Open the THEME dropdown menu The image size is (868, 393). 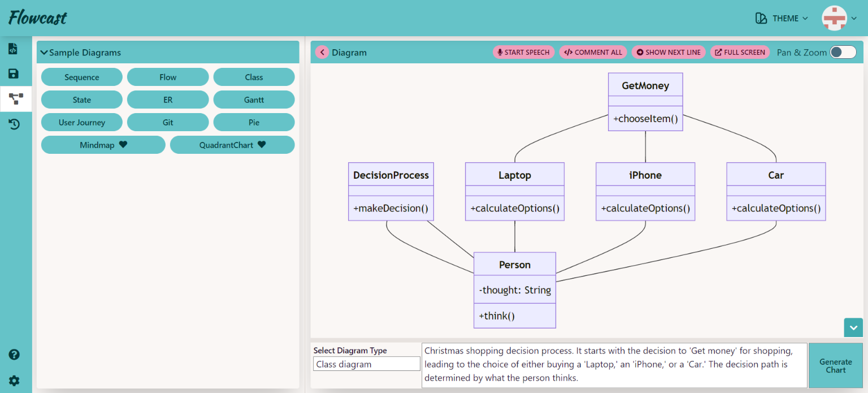coord(782,19)
